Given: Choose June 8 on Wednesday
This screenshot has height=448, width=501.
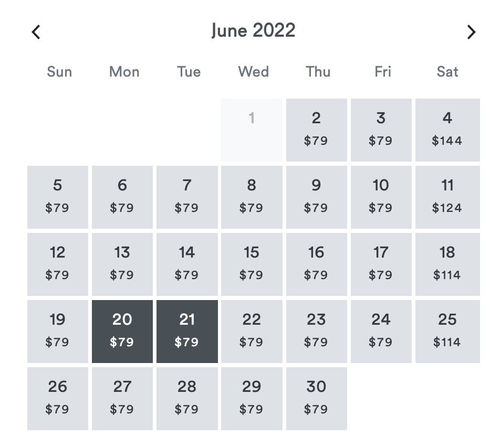Looking at the screenshot, I should (252, 197).
